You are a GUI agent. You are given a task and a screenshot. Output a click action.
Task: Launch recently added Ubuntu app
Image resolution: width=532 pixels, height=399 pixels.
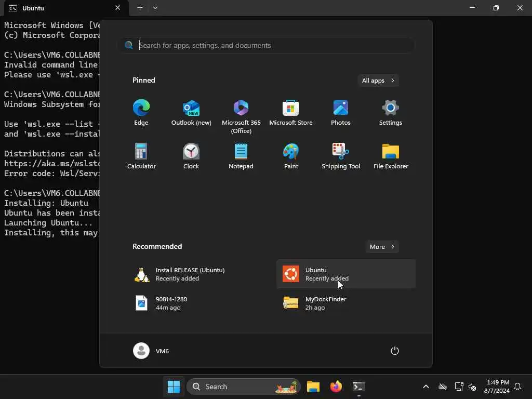click(x=345, y=274)
